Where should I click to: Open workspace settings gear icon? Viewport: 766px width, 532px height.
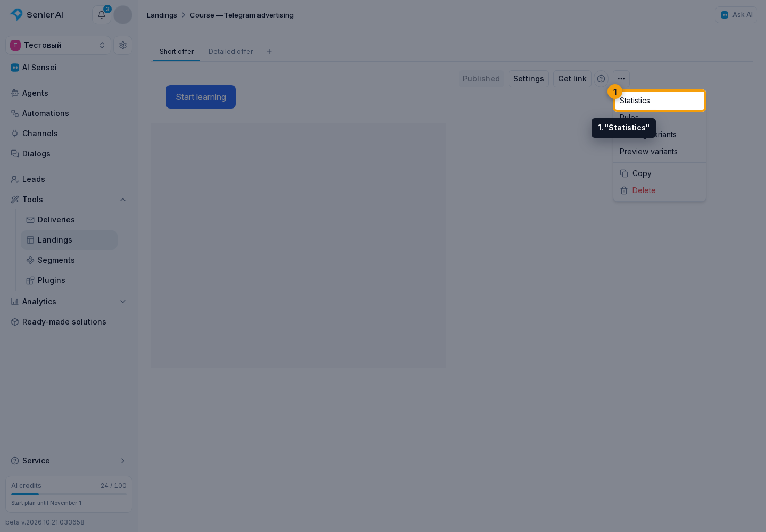tap(123, 45)
